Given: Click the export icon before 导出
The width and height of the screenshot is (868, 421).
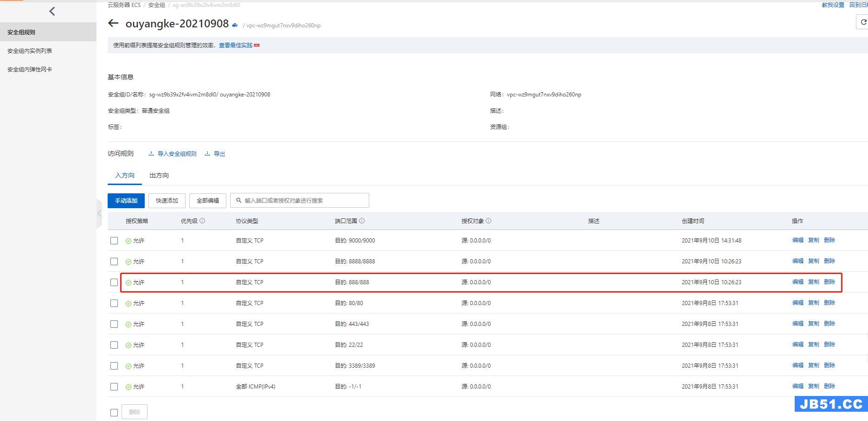Looking at the screenshot, I should (x=207, y=154).
